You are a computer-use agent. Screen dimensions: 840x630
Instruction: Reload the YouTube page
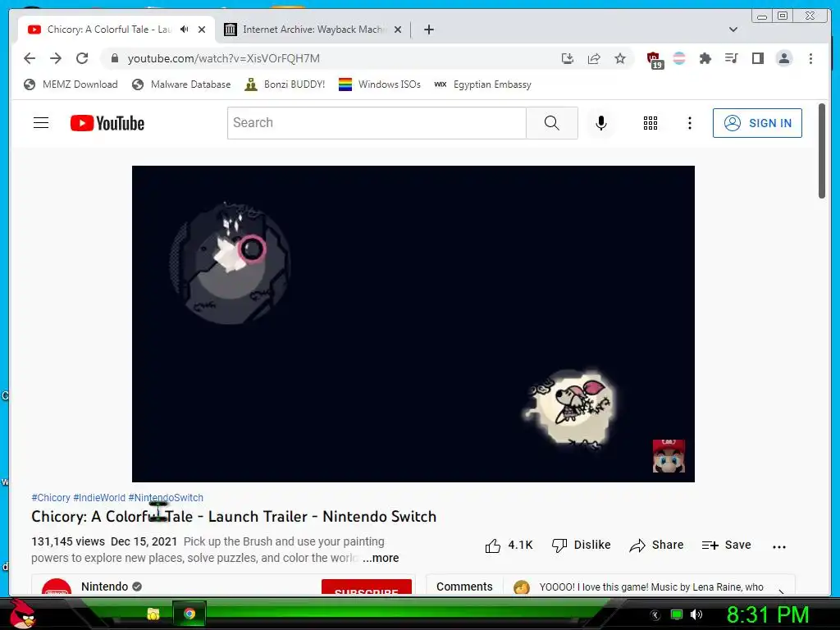tap(82, 58)
